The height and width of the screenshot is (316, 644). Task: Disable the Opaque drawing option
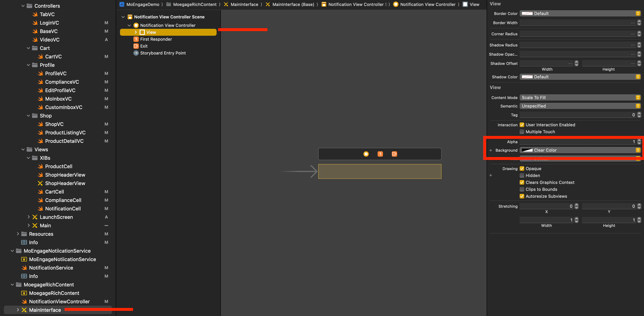tap(522, 169)
